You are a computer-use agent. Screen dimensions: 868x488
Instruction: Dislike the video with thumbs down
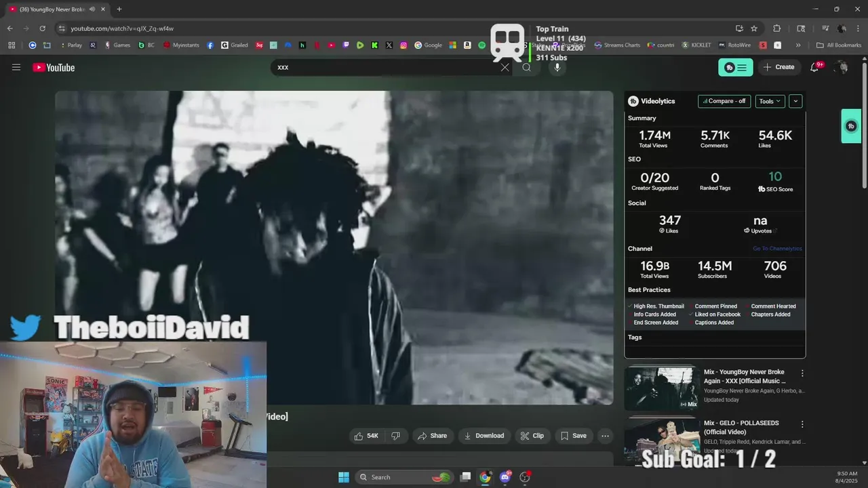pos(396,436)
